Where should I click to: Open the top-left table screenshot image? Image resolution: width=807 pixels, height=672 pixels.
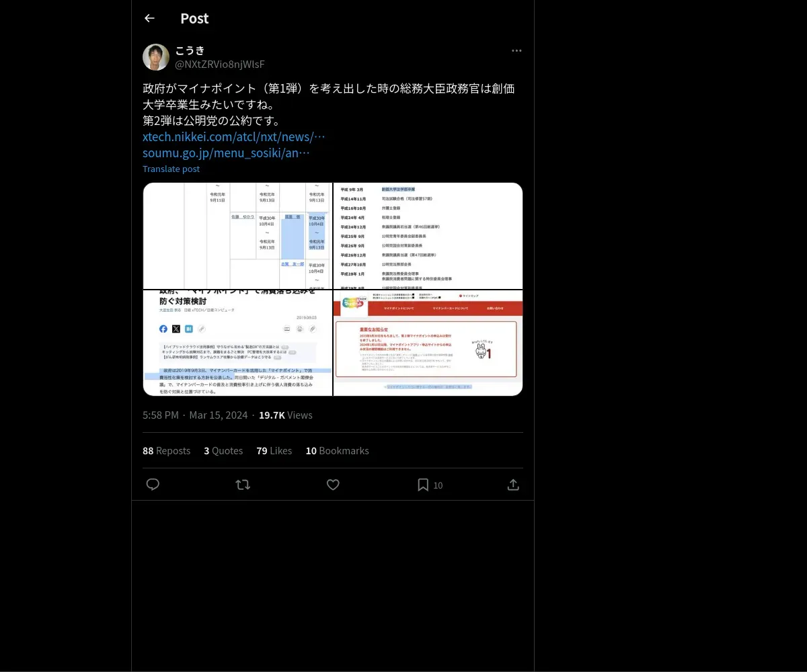[x=237, y=236]
